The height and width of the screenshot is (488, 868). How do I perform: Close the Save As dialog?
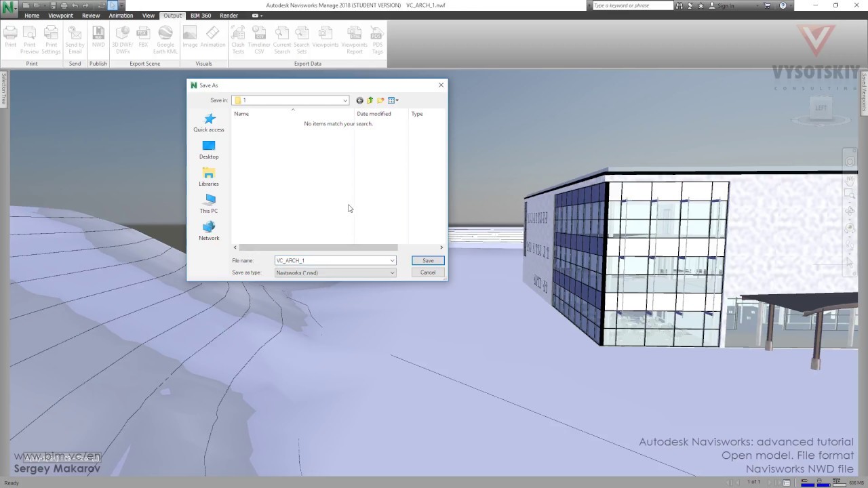441,85
